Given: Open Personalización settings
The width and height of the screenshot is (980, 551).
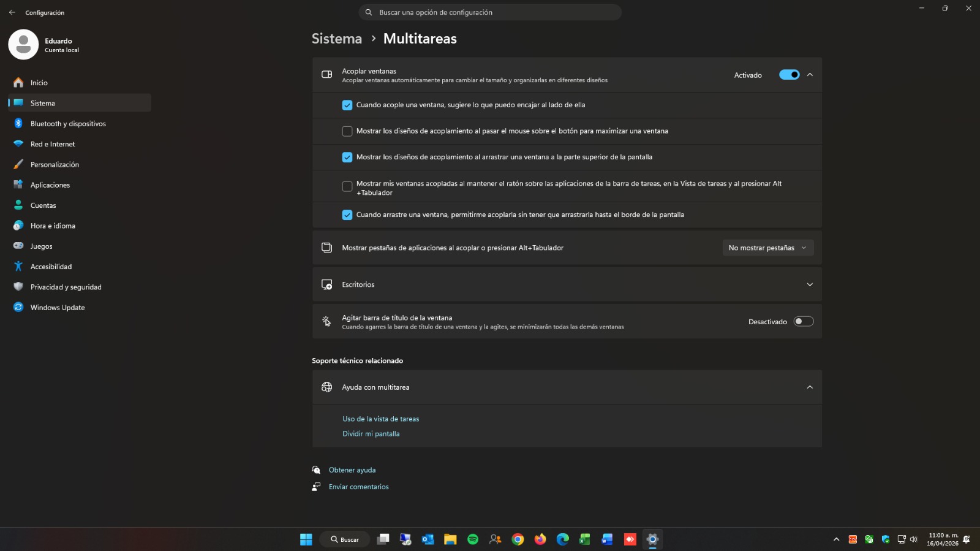Looking at the screenshot, I should click(x=80, y=164).
